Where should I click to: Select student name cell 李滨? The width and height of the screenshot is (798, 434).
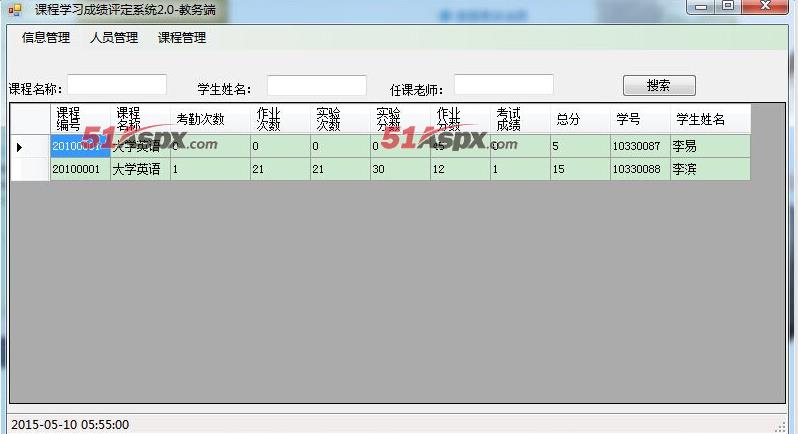(710, 169)
